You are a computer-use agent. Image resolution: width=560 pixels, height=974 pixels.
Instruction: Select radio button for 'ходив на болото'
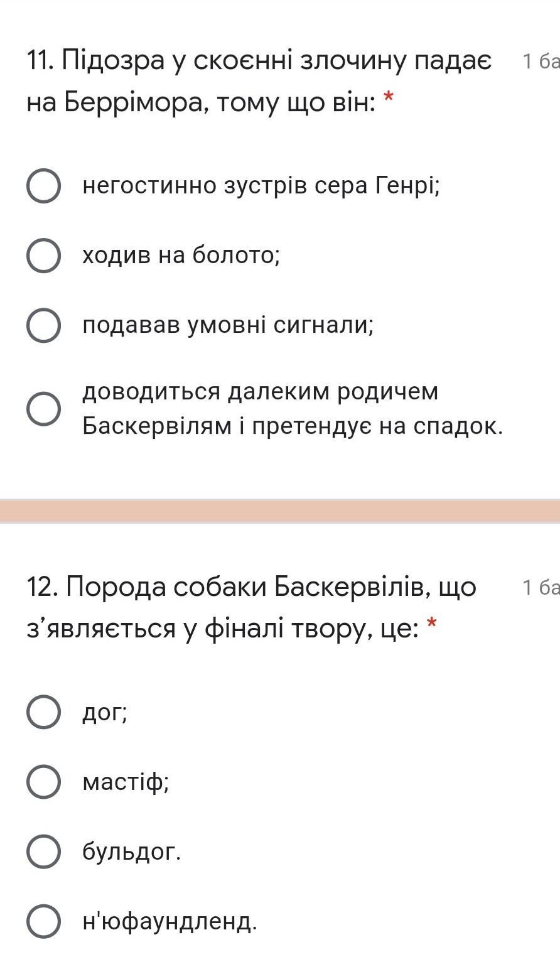43,256
